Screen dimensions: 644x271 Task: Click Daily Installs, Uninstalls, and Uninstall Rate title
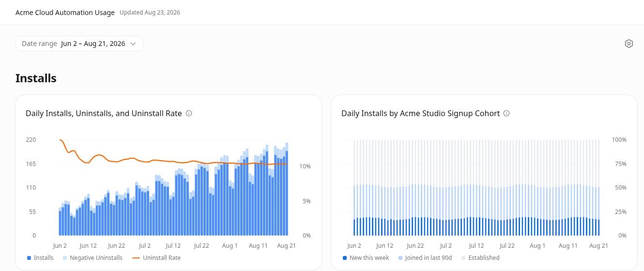pos(104,113)
